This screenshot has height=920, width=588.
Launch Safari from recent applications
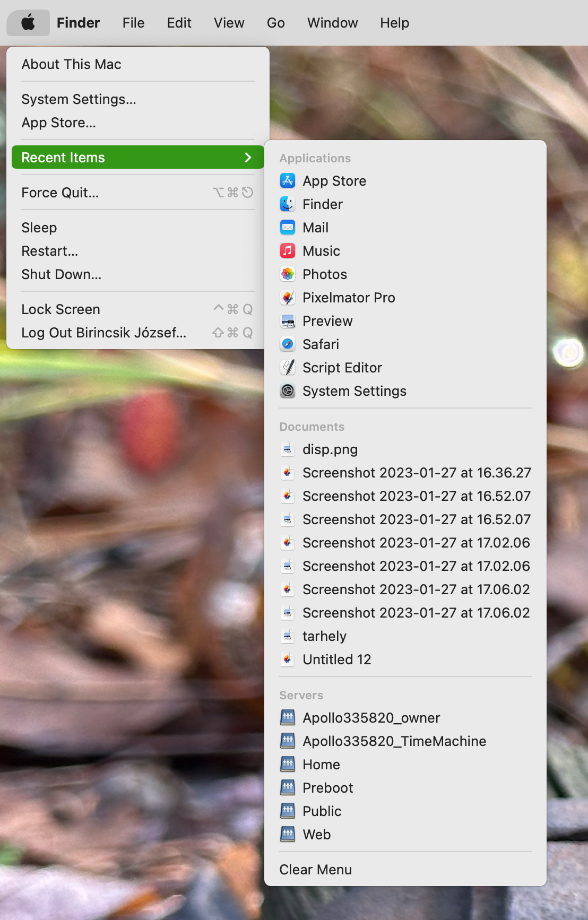[x=405, y=344]
